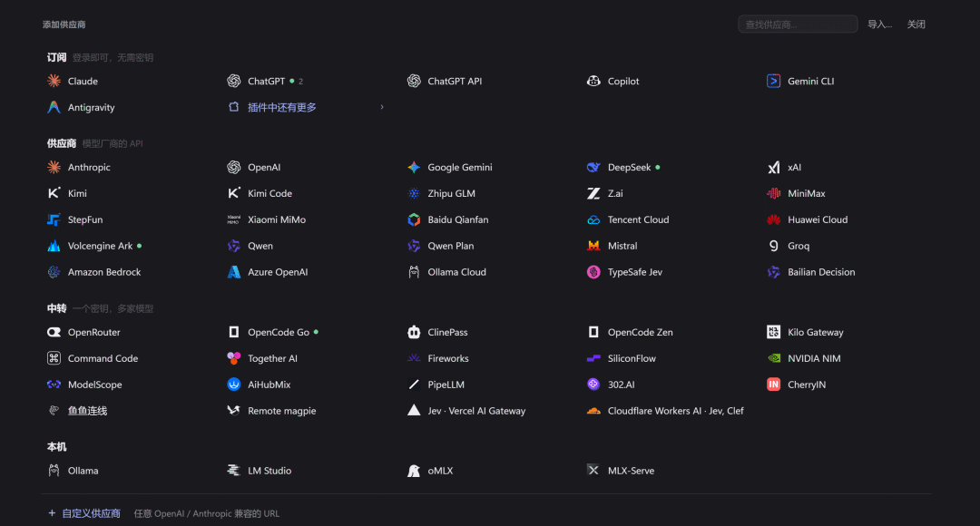
Task: Click the Azure OpenAI icon
Action: click(x=234, y=272)
